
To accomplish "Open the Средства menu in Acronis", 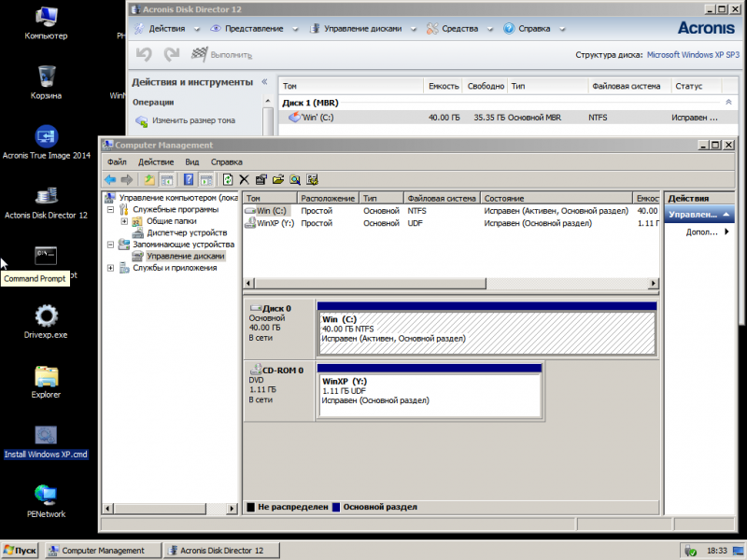I will point(459,29).
